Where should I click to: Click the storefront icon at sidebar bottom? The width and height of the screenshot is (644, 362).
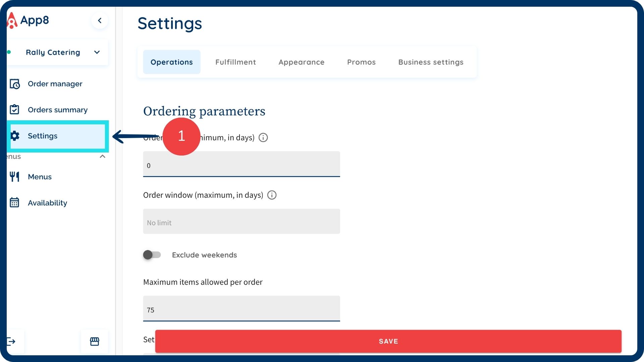coord(95,341)
